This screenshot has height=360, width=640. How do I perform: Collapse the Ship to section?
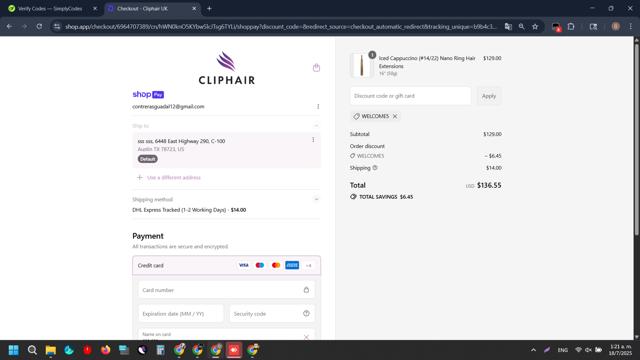click(x=316, y=126)
